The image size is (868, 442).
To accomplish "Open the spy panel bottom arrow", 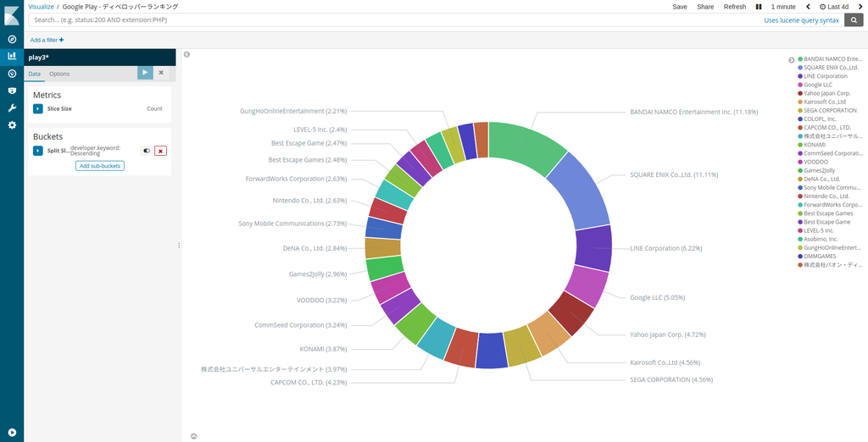I will 194,436.
